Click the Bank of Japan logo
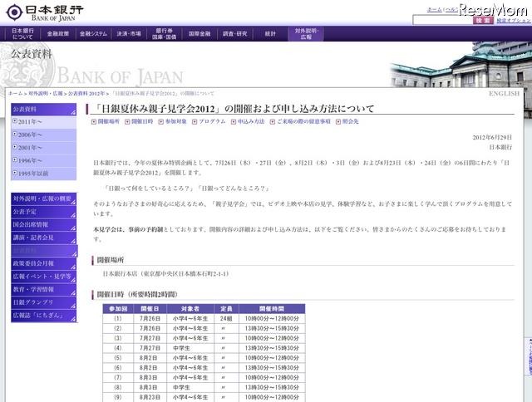The height and width of the screenshot is (402, 532). click(x=45, y=13)
